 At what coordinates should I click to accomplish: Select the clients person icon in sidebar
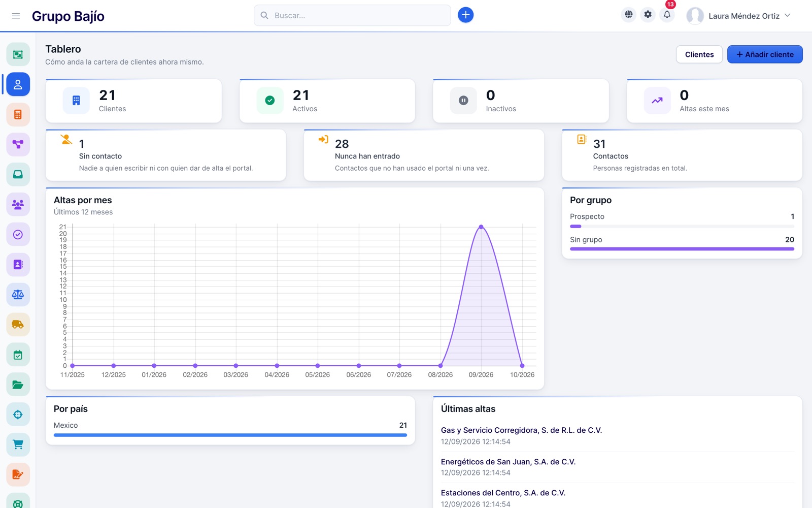pyautogui.click(x=18, y=84)
